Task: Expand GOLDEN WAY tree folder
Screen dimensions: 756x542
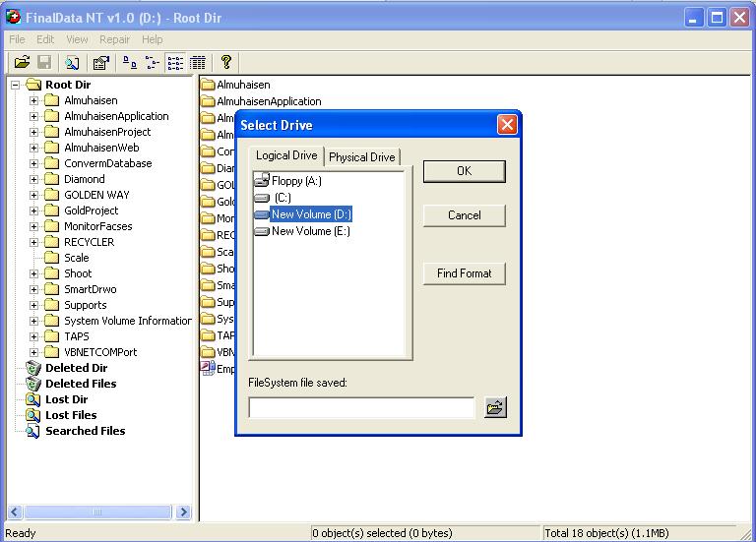Action: coord(33,195)
